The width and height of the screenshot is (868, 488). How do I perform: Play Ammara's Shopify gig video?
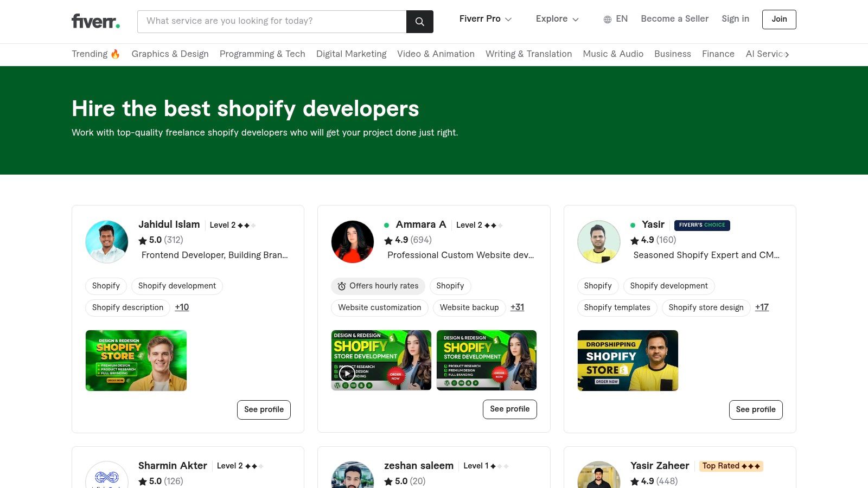(x=347, y=374)
